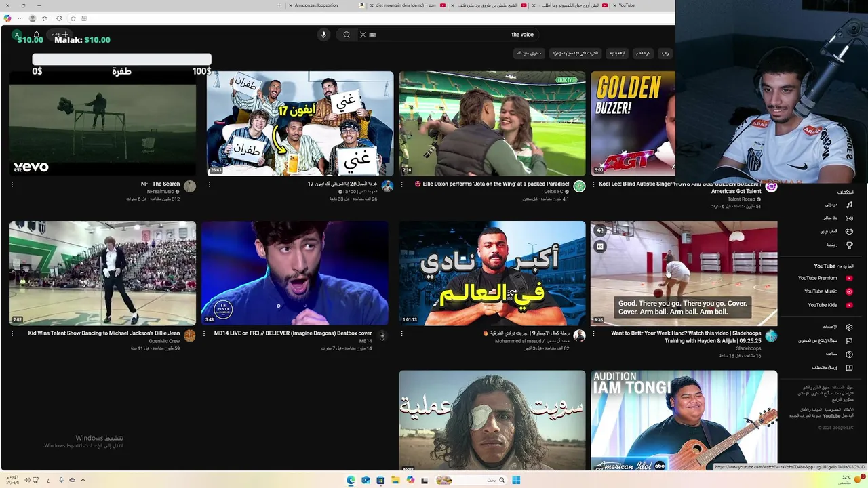Viewport: 868px width, 488px height.
Task: Click the magnifier search button
Action: pos(347,35)
